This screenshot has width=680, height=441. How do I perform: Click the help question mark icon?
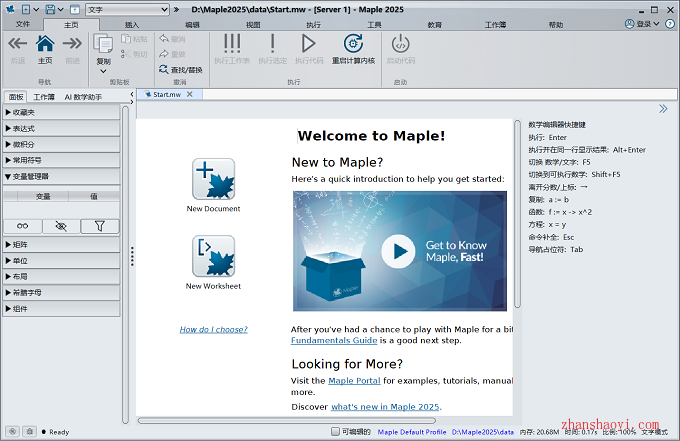click(670, 24)
